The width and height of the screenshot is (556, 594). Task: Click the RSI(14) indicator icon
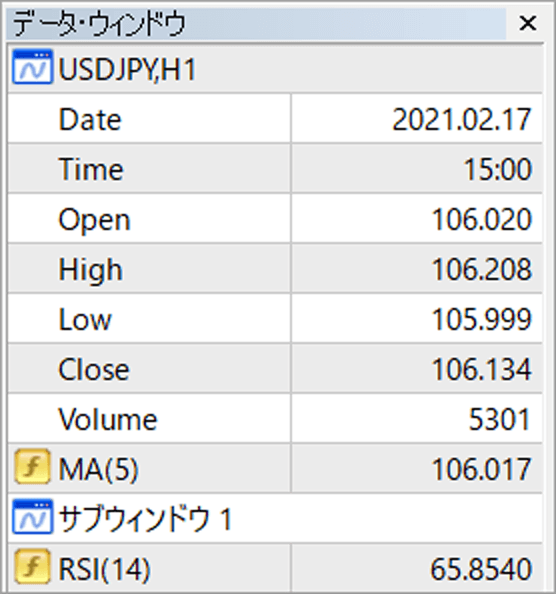32,567
